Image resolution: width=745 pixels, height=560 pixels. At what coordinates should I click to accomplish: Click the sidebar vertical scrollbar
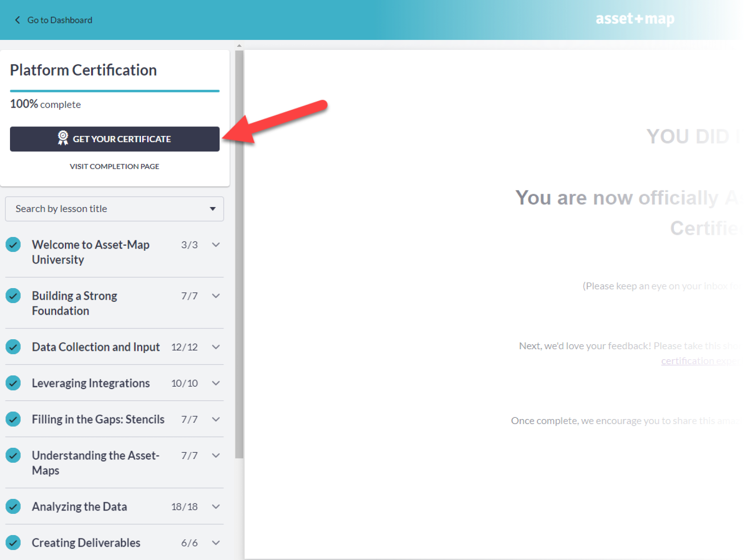(x=239, y=254)
